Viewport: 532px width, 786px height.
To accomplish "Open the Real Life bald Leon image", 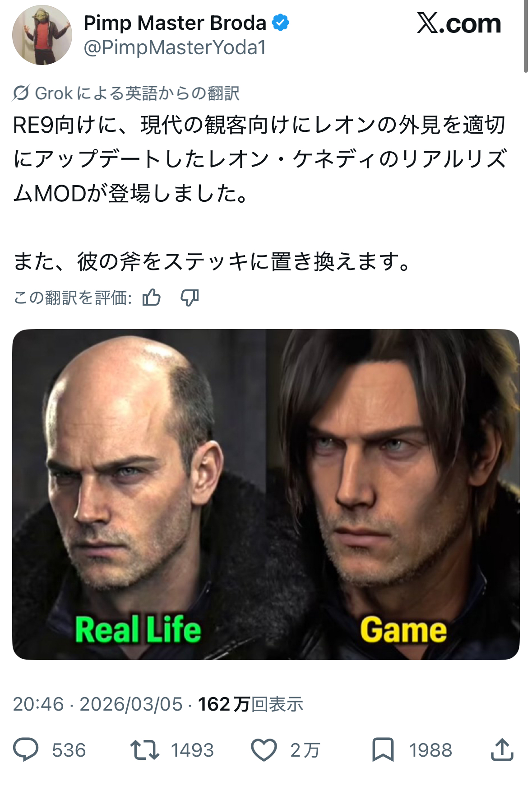I will pyautogui.click(x=139, y=494).
